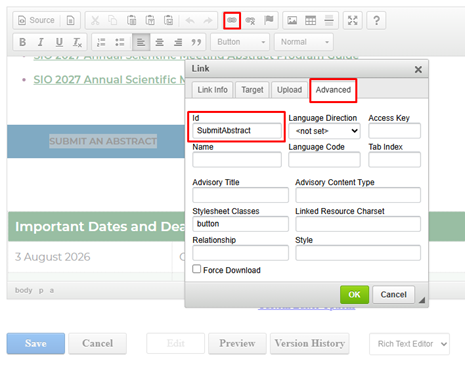Center align text
The width and height of the screenshot is (465, 365).
point(160,42)
